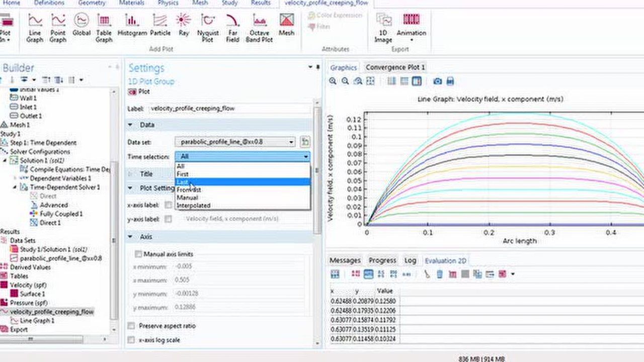
Task: Click the camera snapshot icon in Graphics
Action: (x=438, y=81)
